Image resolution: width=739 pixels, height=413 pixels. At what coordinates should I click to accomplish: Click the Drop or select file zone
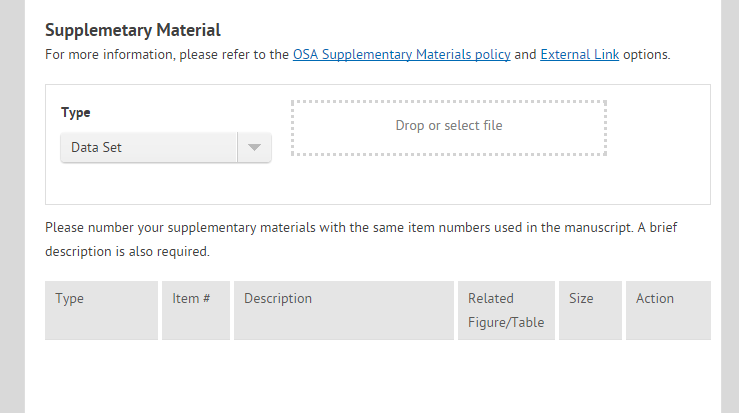(449, 127)
